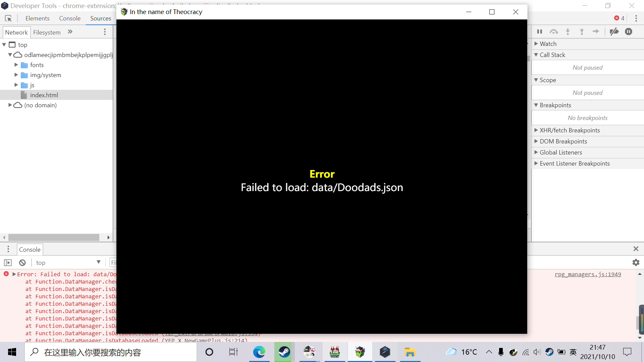Select the Sources tab
Screen dimensions: 644x362
[101, 18]
